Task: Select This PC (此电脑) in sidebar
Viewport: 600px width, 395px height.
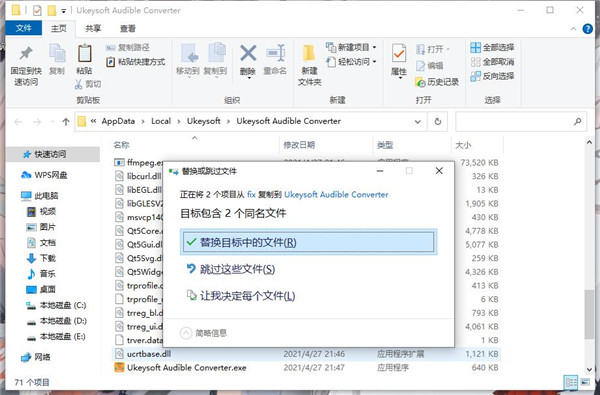Action: [40, 196]
